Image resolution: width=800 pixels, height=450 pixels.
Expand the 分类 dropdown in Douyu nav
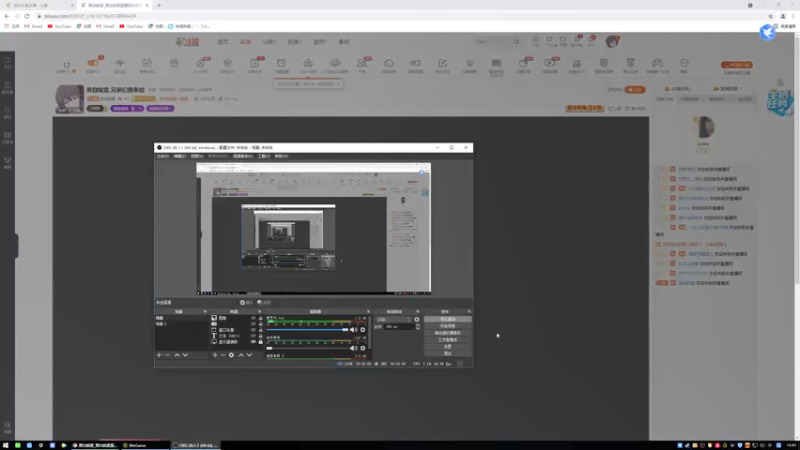point(269,42)
